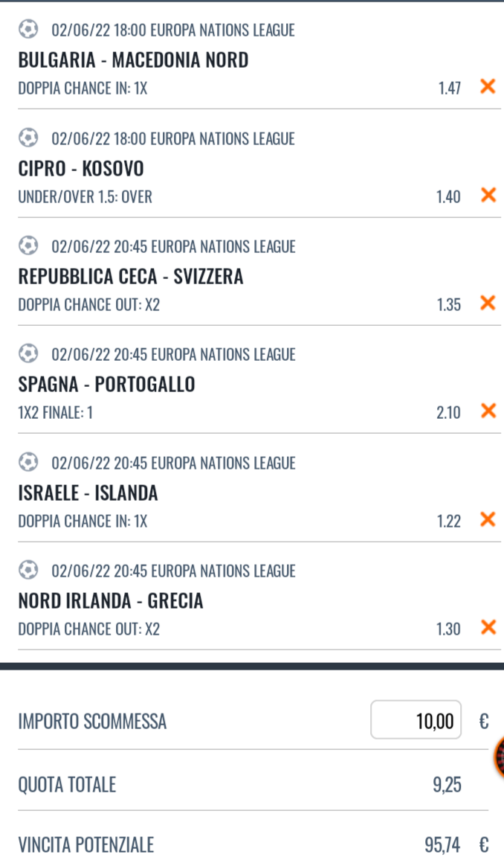Click the Quota Totale value 9,25
Screen dimensions: 504x866
pyautogui.click(x=447, y=784)
